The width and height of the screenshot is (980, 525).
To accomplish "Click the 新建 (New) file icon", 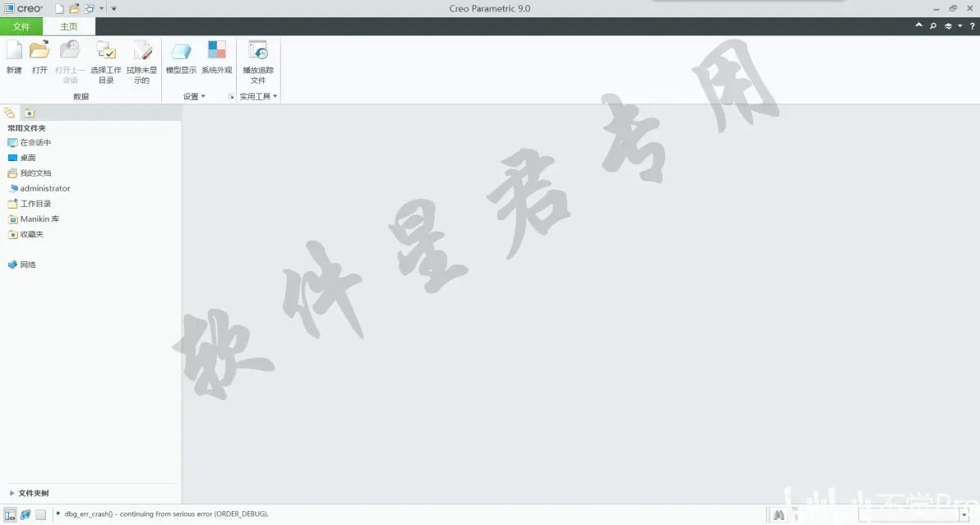I will coord(14,57).
